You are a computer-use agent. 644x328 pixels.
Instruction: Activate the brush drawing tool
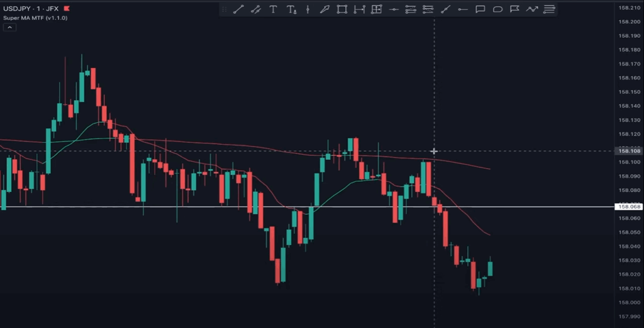[325, 9]
